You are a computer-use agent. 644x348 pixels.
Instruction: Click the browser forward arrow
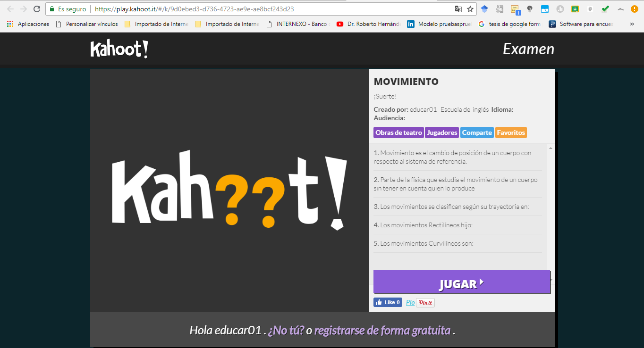(24, 9)
